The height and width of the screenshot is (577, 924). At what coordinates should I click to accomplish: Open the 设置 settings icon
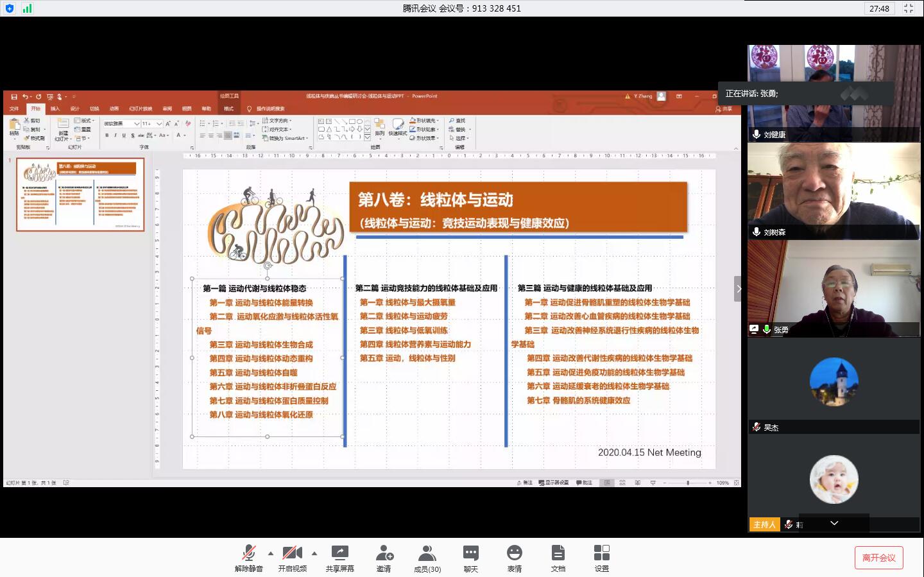601,557
